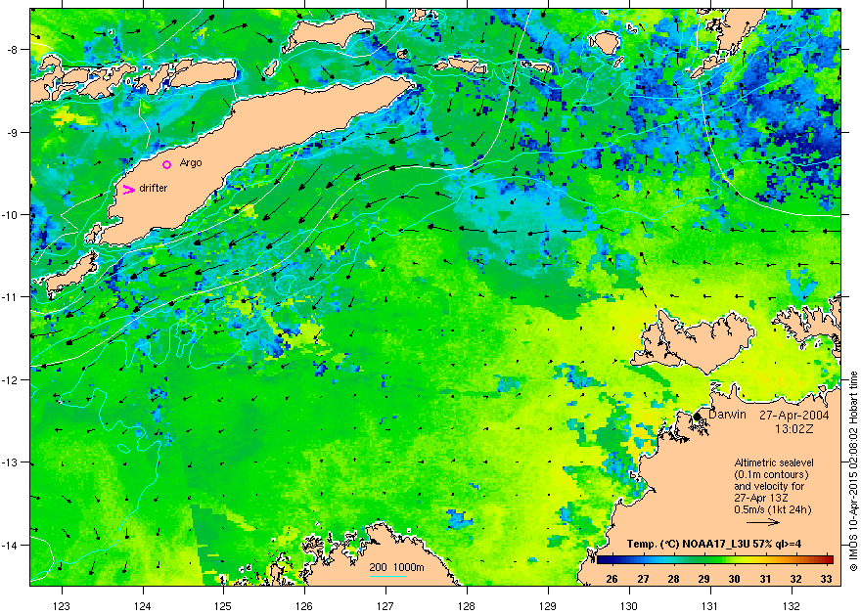Click the 'Temp. (°C) NOAA17_L3U 57% ql>=4' title
This screenshot has height=616, width=861.
(713, 545)
